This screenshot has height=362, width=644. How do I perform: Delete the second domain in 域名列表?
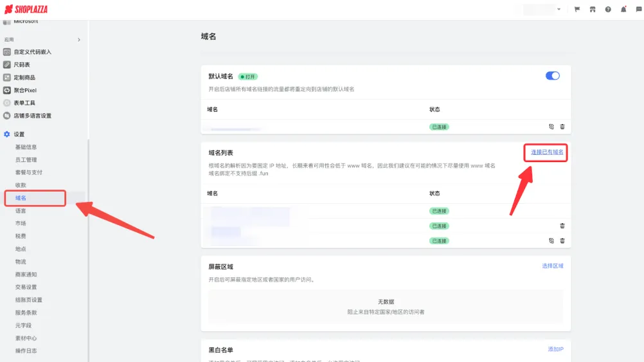pyautogui.click(x=562, y=226)
